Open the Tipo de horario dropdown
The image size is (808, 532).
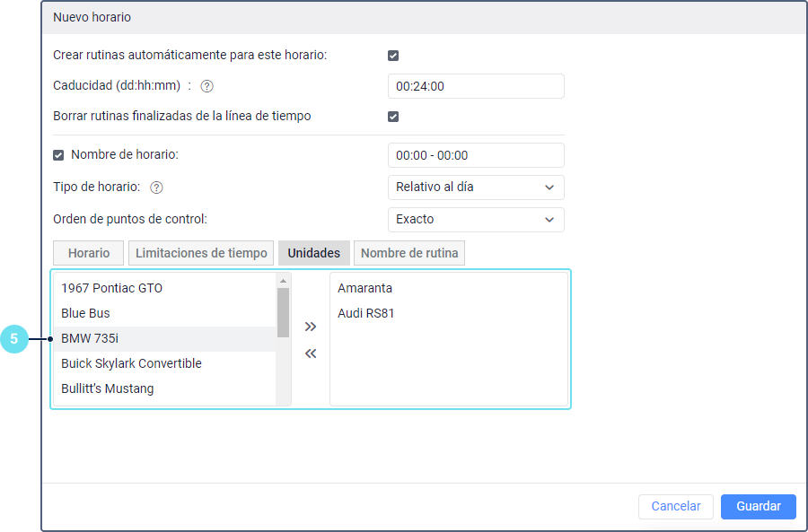tap(475, 188)
